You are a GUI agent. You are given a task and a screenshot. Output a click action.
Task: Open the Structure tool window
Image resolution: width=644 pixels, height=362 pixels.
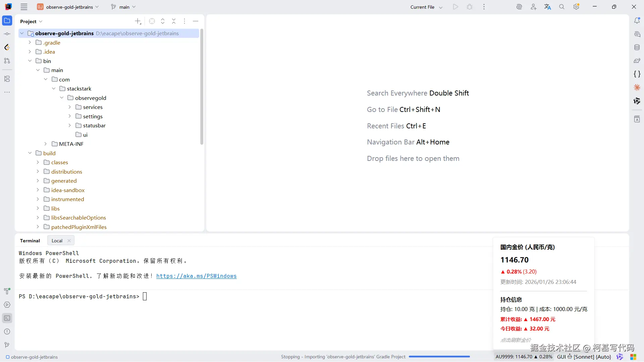(7, 79)
